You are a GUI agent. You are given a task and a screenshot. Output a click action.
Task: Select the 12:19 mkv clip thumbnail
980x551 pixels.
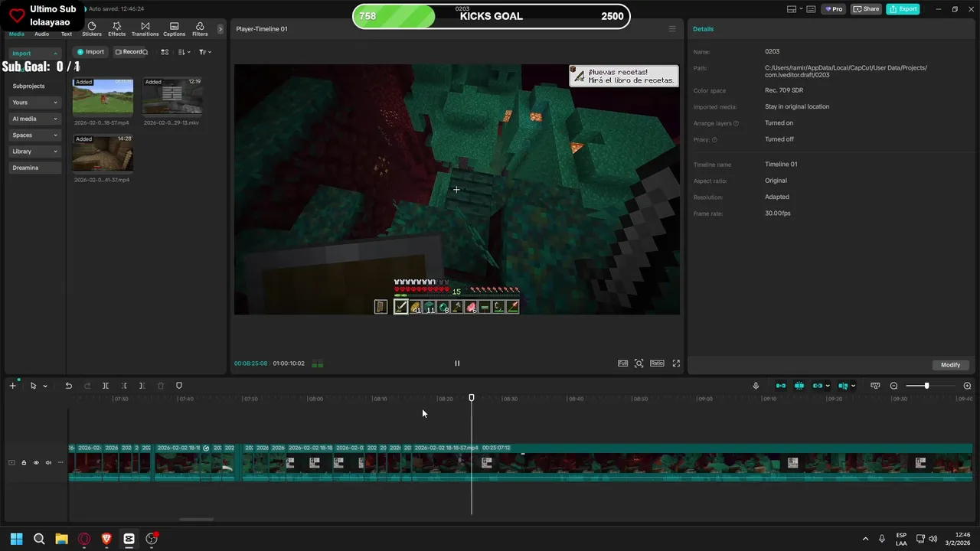click(x=172, y=96)
